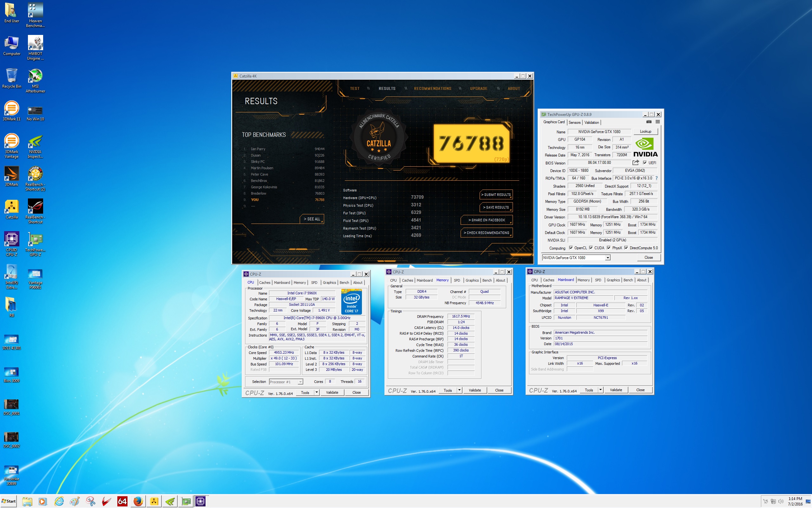The image size is (812, 508).
Task: Click the 76788 score badge in Catzilla
Action: pos(471,144)
